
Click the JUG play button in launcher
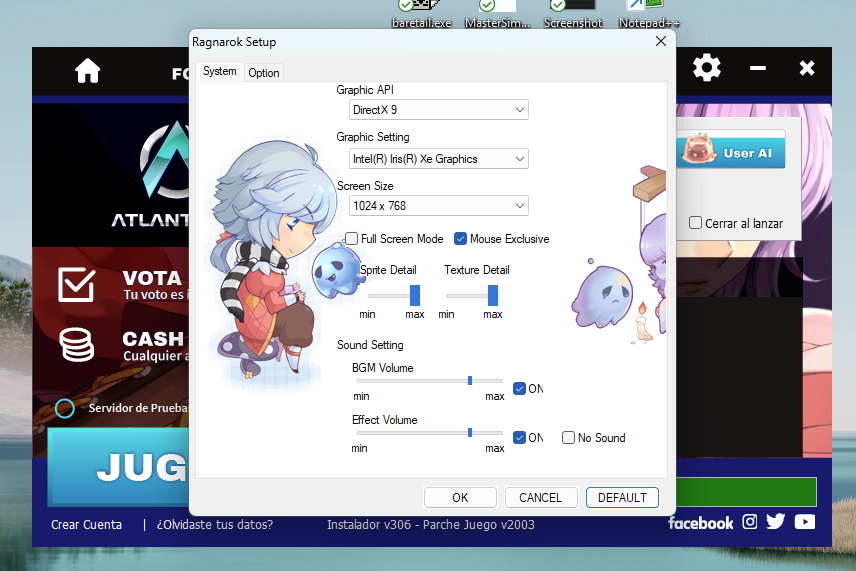click(x=118, y=467)
